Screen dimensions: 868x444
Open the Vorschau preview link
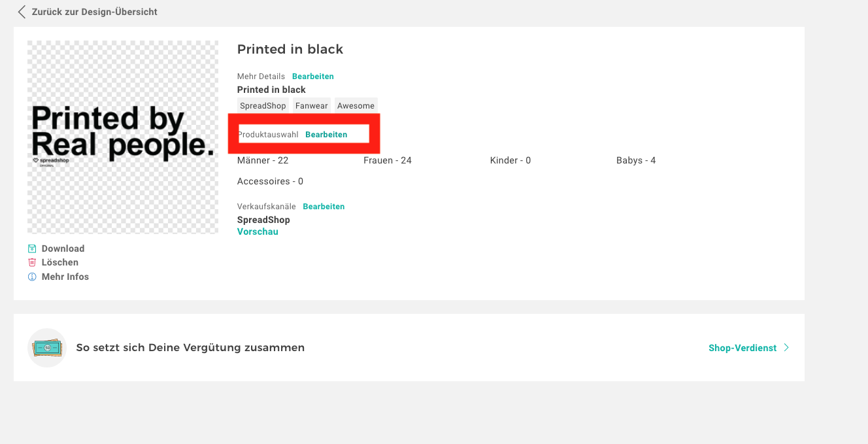click(258, 231)
